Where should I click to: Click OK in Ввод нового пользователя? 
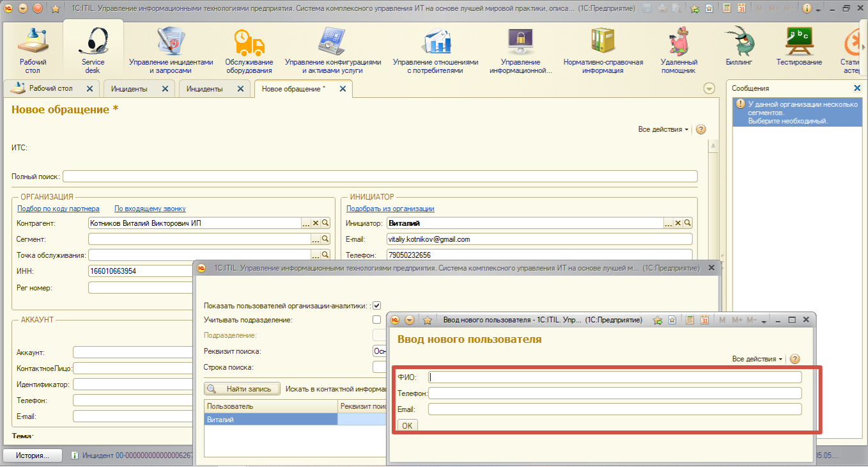[408, 425]
